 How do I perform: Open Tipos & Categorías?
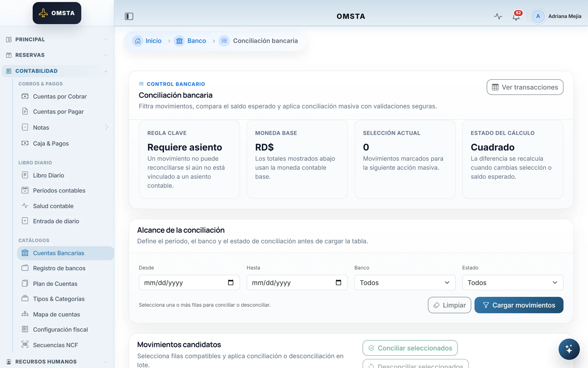(x=58, y=299)
